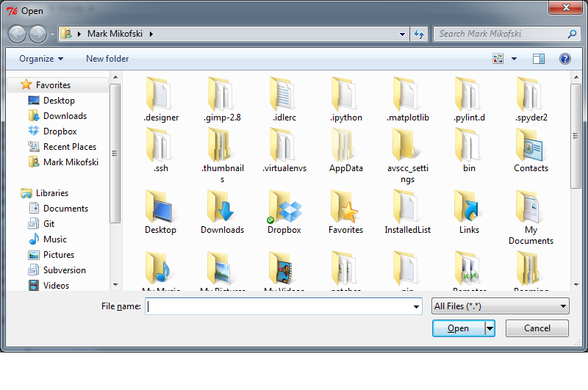Open Dropbox in Favorites sidebar
This screenshot has height=390, width=588.
point(60,131)
